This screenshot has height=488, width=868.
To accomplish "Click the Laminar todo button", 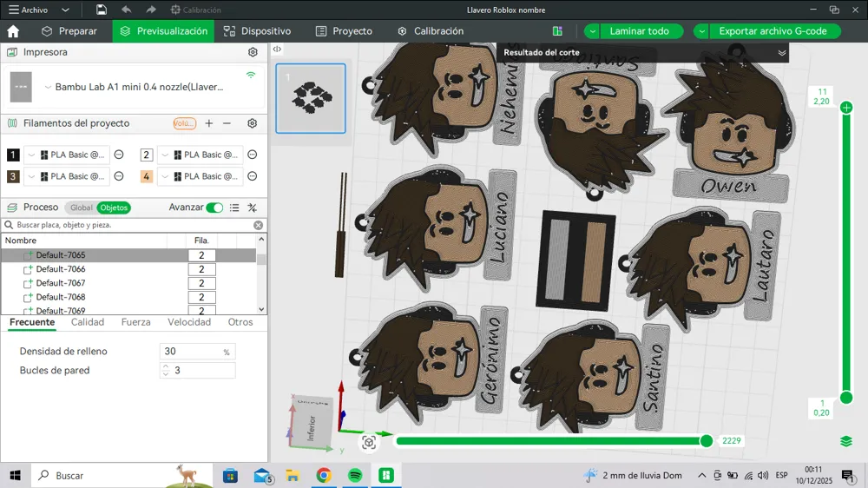I will pyautogui.click(x=640, y=31).
